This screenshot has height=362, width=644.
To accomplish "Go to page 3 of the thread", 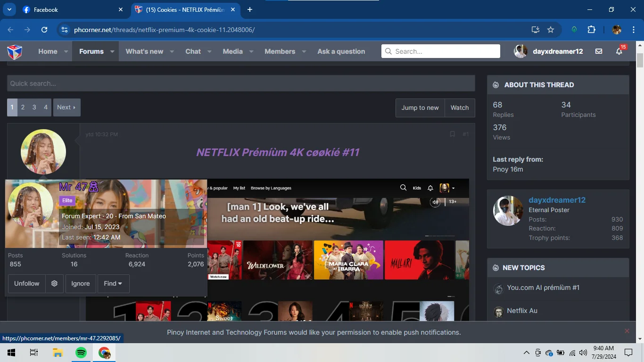I will tap(34, 107).
